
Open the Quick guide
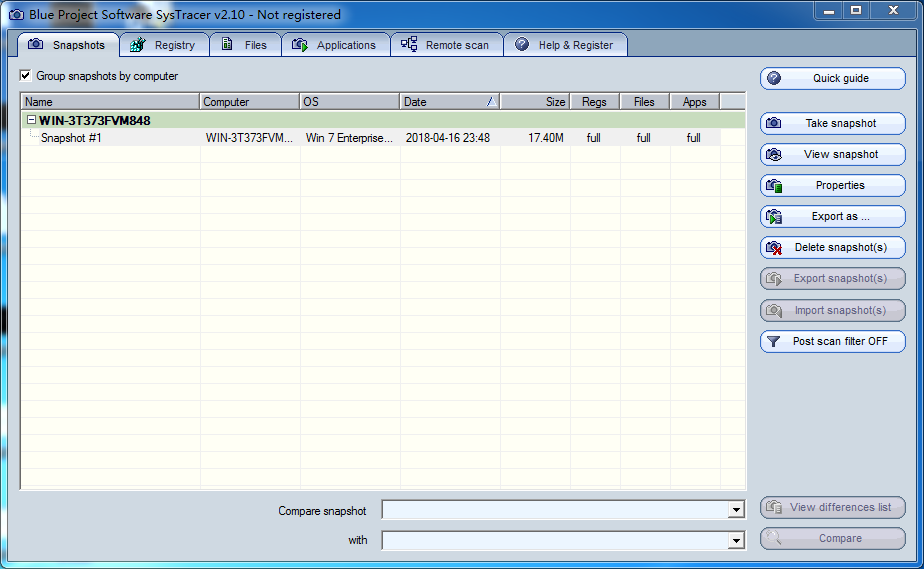833,78
